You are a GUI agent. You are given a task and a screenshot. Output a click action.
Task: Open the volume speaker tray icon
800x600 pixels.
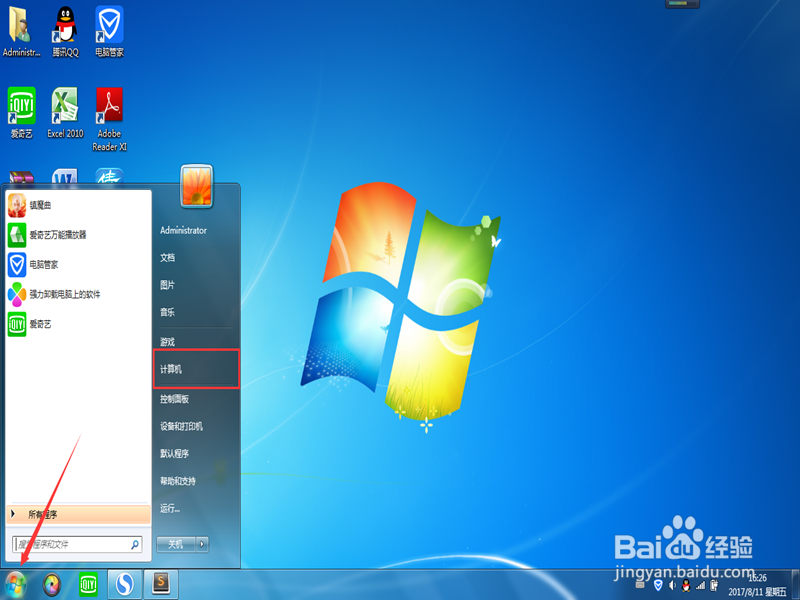(x=672, y=585)
